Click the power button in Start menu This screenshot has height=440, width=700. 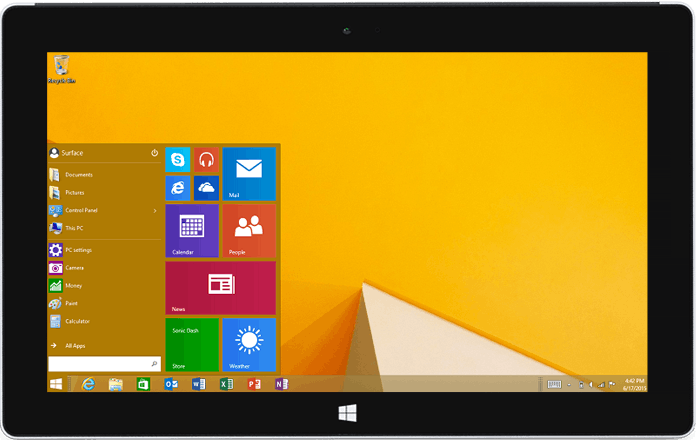(x=154, y=153)
